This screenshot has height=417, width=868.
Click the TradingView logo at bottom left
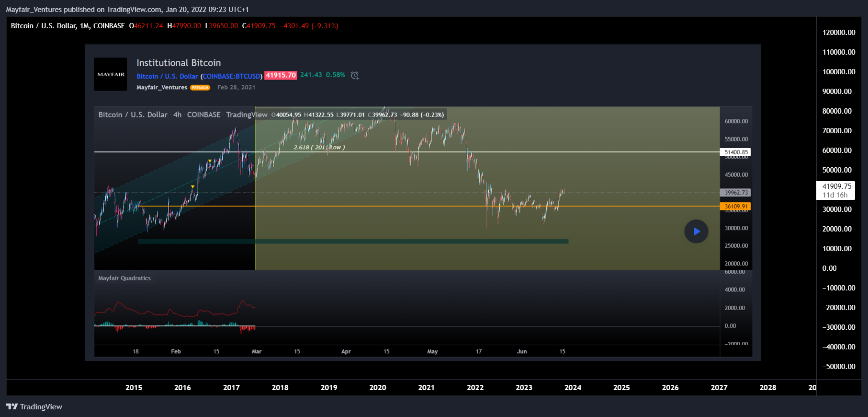coord(34,406)
